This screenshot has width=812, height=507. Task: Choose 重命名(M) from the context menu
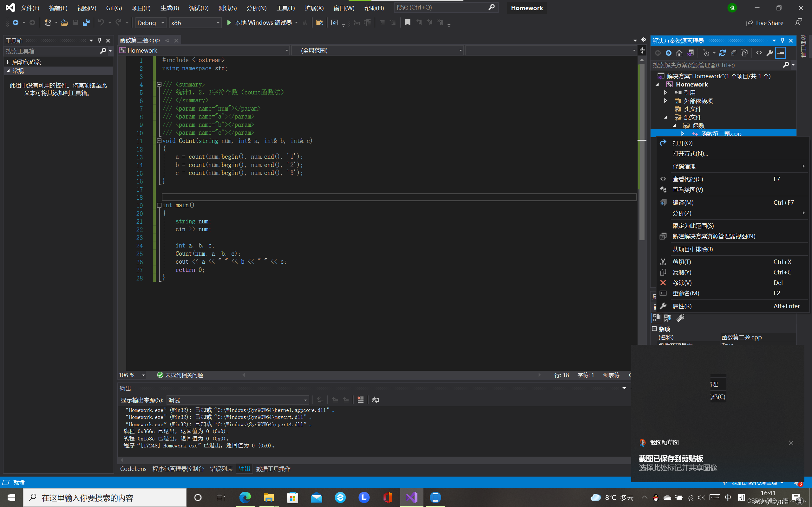click(685, 293)
